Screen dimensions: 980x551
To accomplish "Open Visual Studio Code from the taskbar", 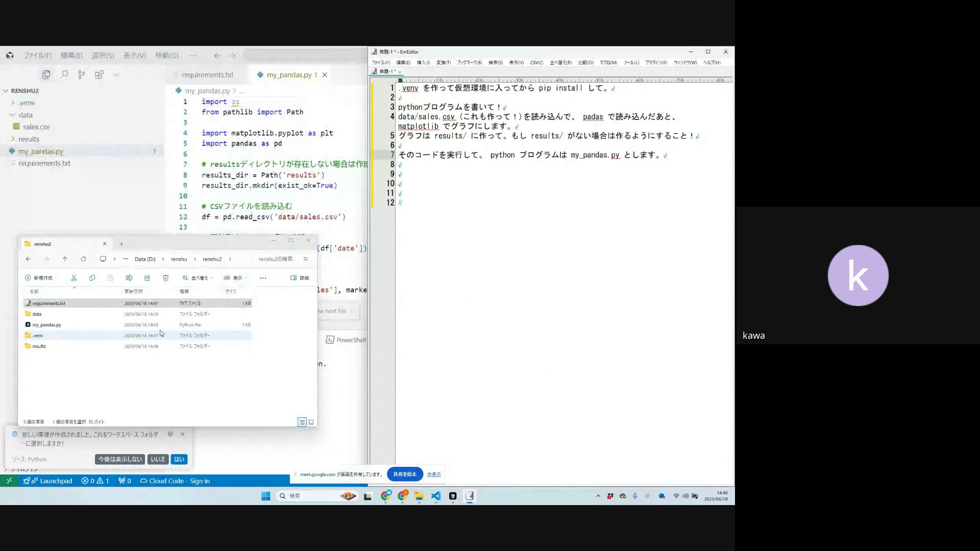I will [x=435, y=496].
